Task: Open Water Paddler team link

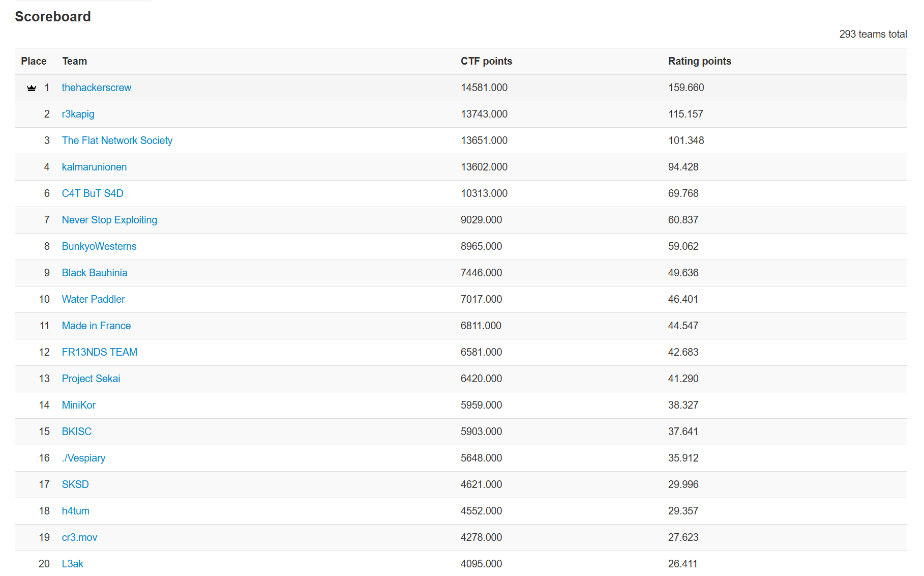Action: 93,299
